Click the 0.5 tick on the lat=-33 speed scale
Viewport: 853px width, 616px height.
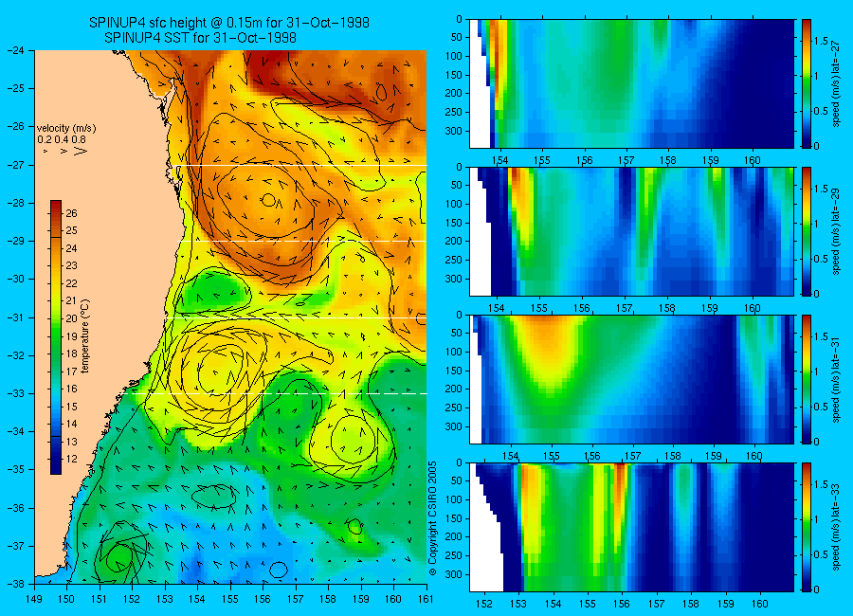click(821, 554)
